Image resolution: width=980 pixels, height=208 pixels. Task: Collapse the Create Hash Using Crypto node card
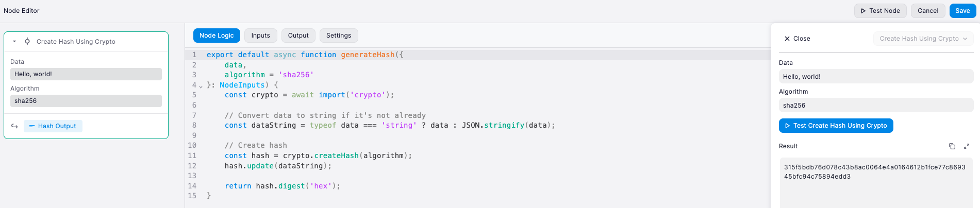(x=14, y=42)
